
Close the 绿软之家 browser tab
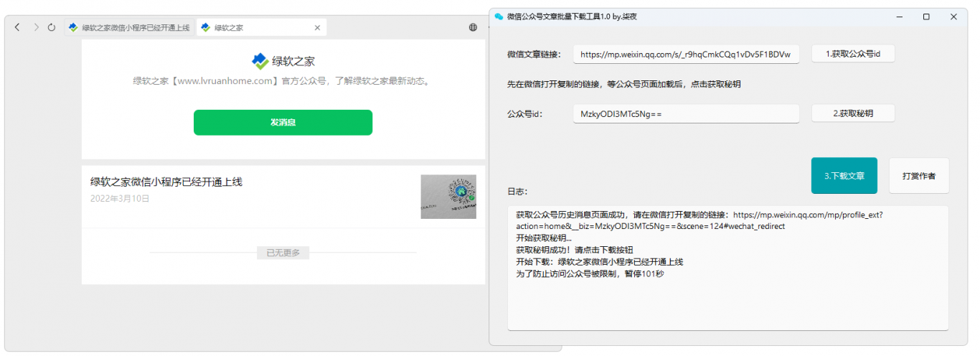pyautogui.click(x=317, y=27)
